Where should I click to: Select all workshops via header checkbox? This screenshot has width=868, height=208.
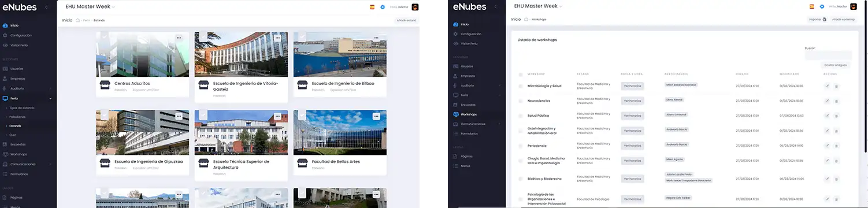click(521, 74)
